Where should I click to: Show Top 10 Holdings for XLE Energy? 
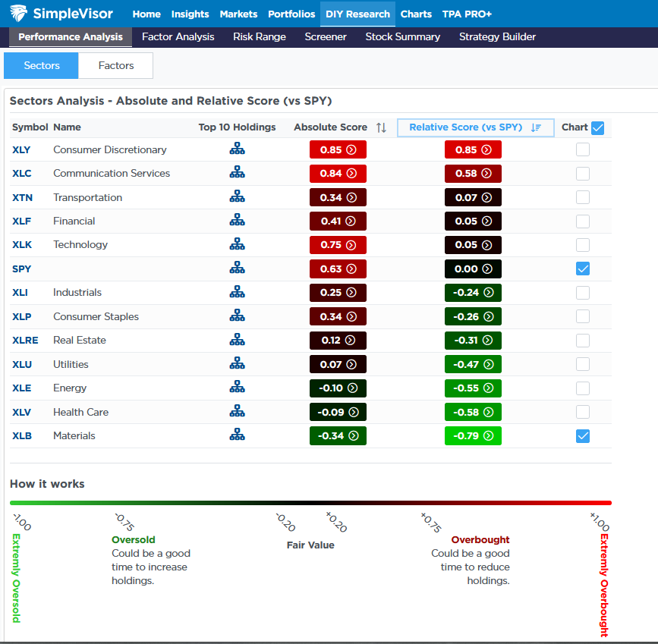coord(237,388)
